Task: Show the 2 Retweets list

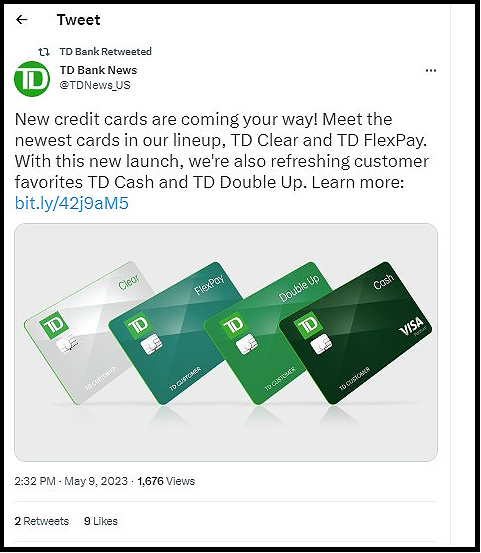Action: click(x=42, y=521)
